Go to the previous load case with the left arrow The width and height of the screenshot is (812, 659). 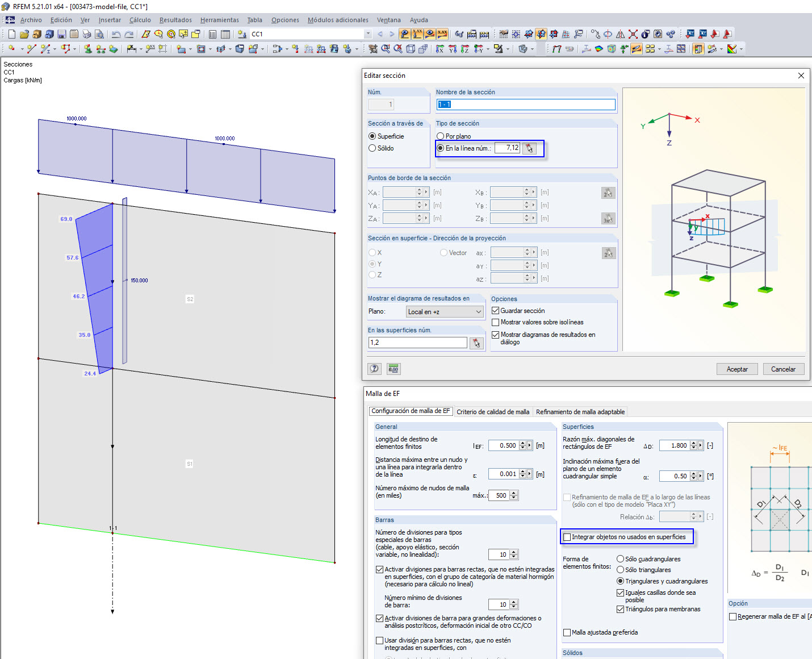pyautogui.click(x=380, y=34)
